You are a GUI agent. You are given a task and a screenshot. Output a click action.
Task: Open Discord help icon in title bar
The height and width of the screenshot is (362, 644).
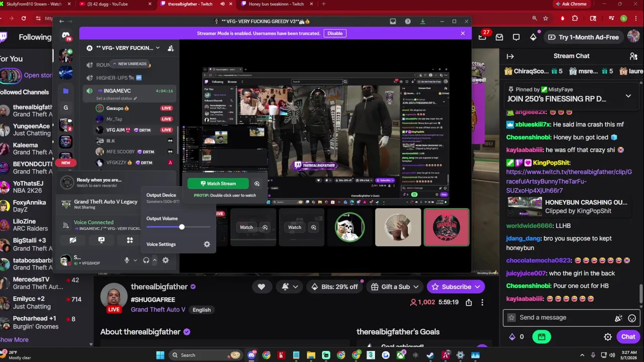[408, 21]
